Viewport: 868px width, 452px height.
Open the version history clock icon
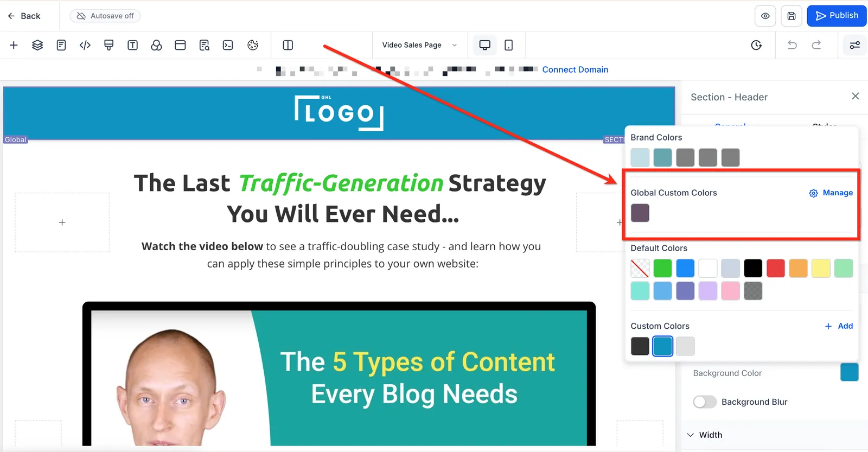pos(756,45)
